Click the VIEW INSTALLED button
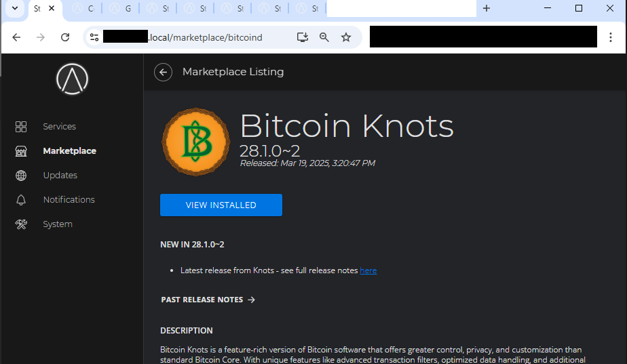This screenshot has height=364, width=627. [221, 205]
